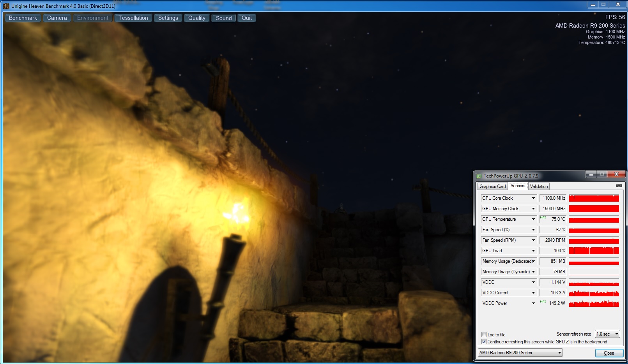Expand the GPU Temperature sensor dropdown
This screenshot has width=628, height=364.
533,219
